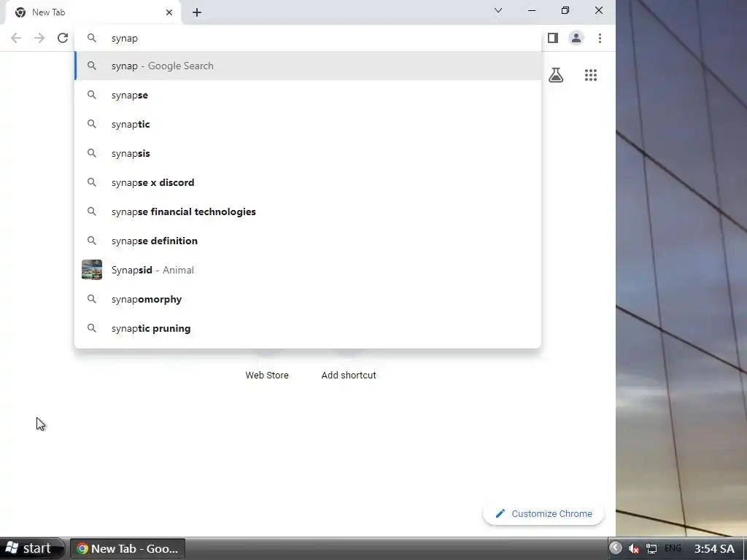
Task: Pick 'synapse x discord' suggestion
Action: [308, 182]
